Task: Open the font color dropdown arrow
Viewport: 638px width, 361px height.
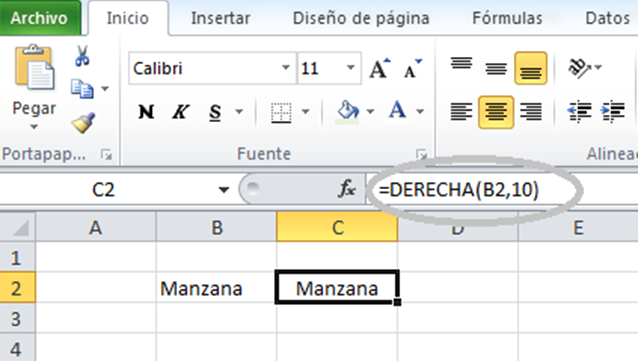Action: [x=420, y=112]
